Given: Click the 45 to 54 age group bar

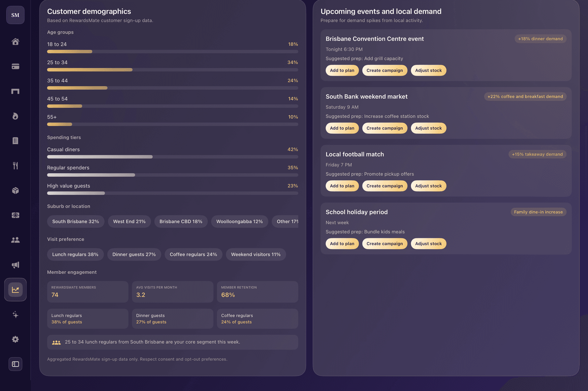Looking at the screenshot, I should (172, 106).
